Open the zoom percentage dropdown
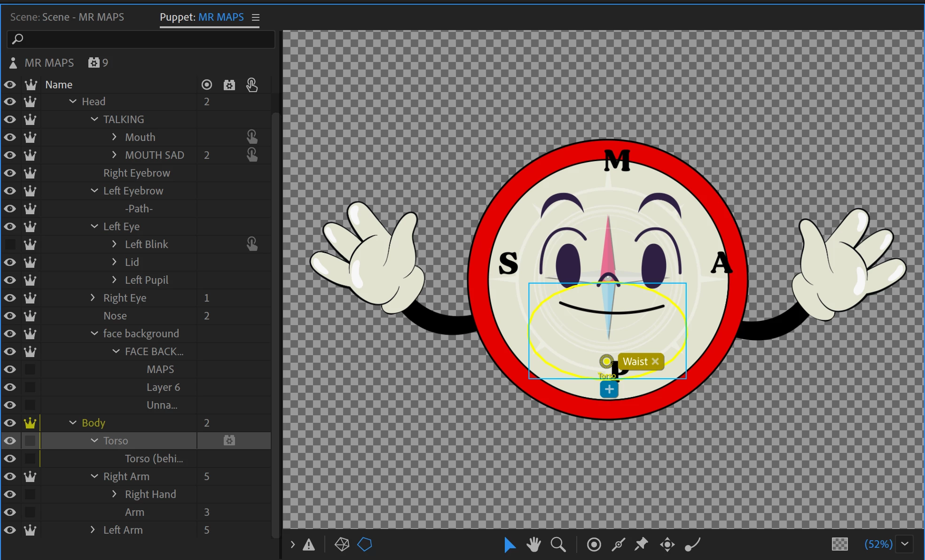925x560 pixels. point(905,544)
